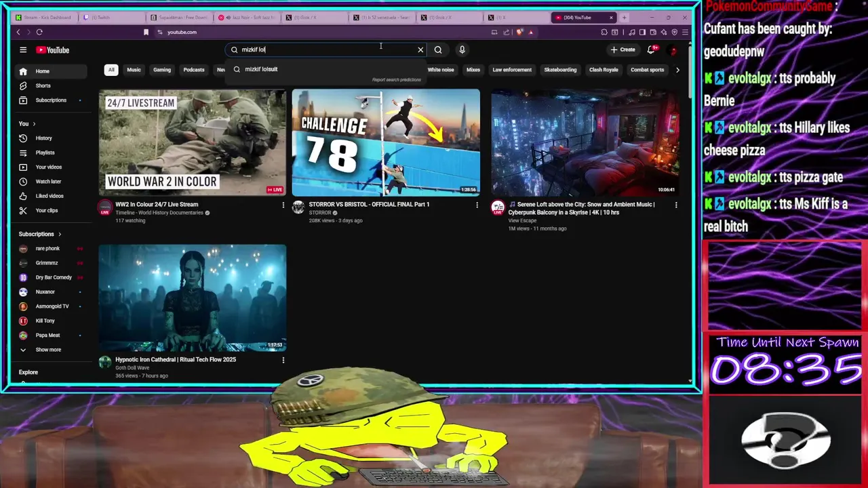
Task: Select the Clash Royale filter chip
Action: [x=604, y=70]
